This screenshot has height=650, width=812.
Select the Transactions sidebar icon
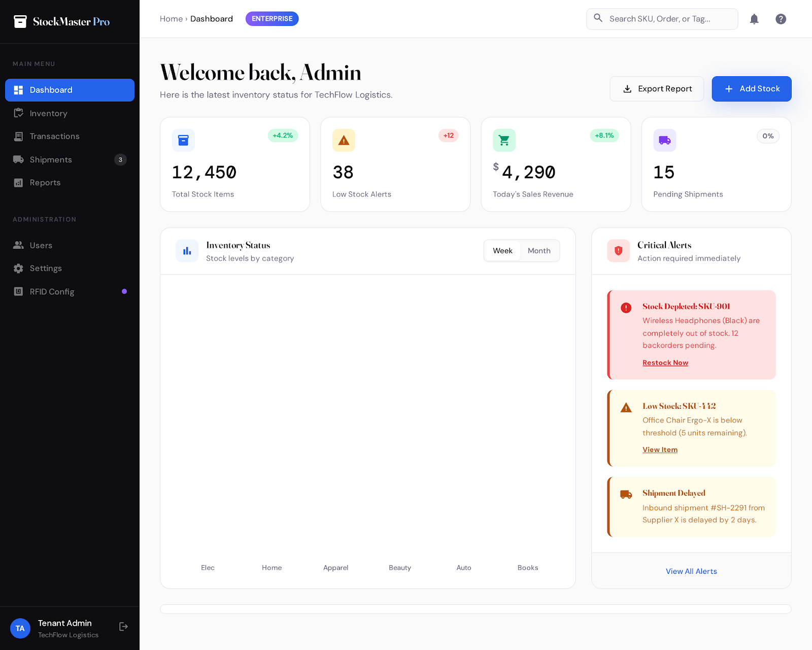click(18, 136)
